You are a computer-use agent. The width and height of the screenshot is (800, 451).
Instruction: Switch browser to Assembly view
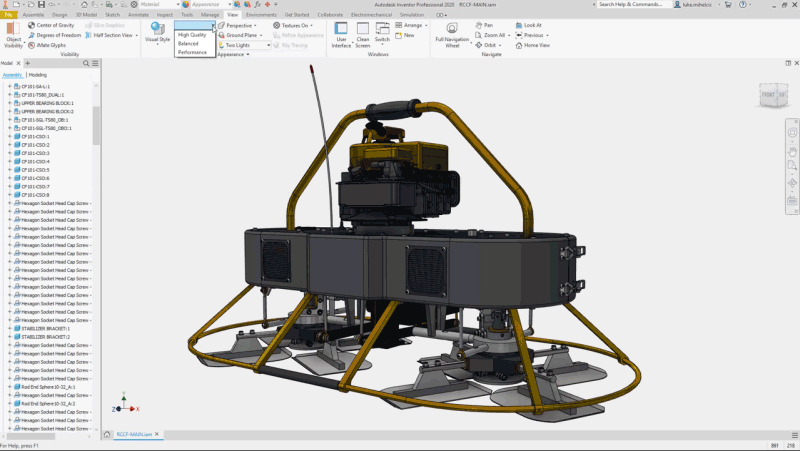(x=12, y=75)
